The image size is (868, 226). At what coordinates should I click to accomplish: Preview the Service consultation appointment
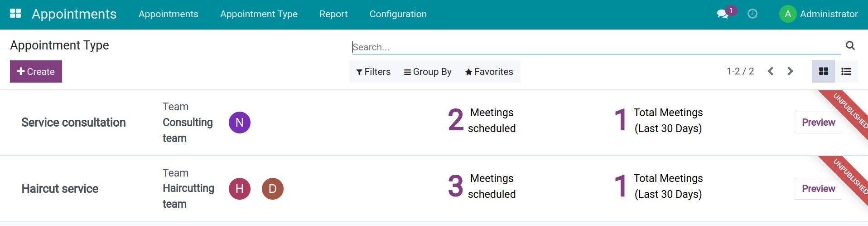818,123
